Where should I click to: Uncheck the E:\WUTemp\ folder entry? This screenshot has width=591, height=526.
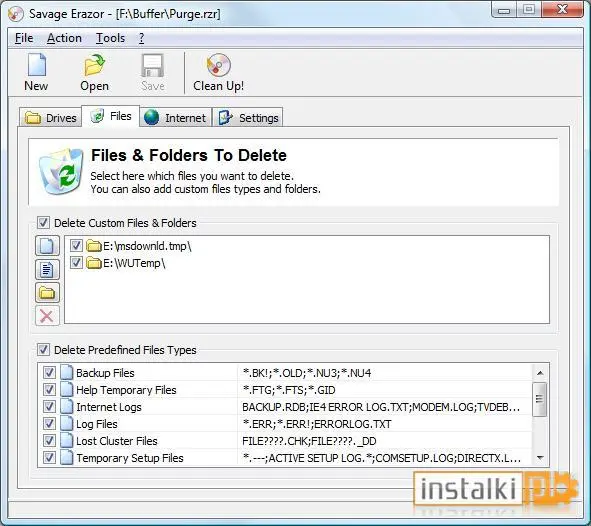(76, 263)
